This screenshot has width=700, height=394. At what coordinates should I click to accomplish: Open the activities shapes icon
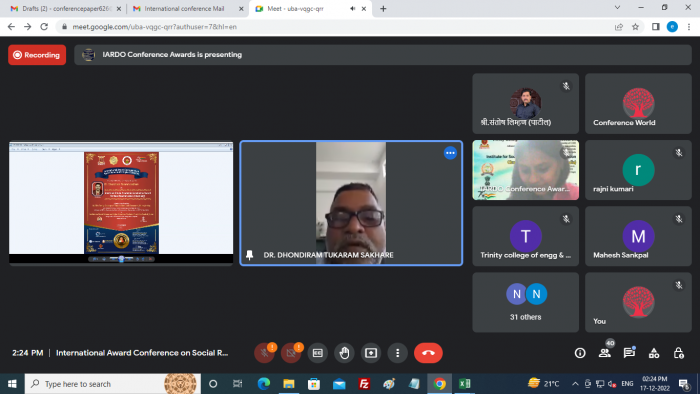tap(654, 353)
